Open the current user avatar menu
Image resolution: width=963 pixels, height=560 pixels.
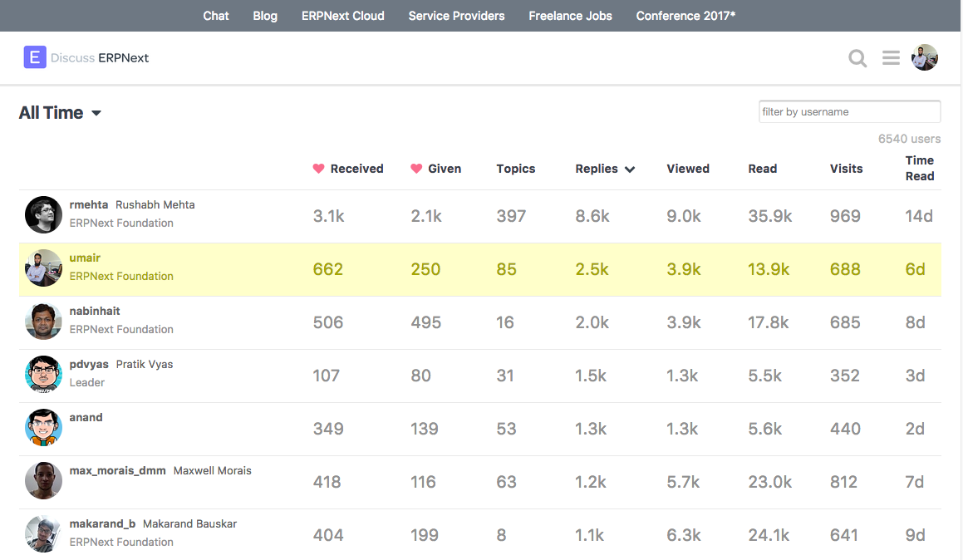pos(924,57)
